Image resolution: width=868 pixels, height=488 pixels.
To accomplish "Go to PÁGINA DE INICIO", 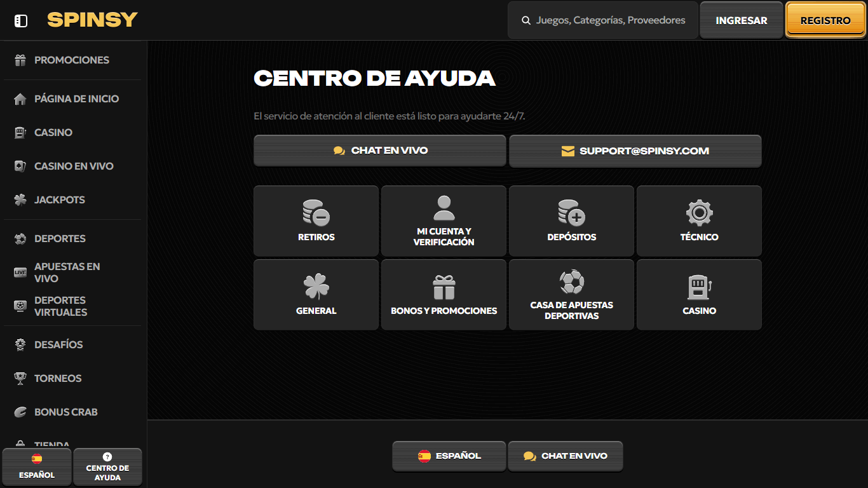I will (76, 98).
